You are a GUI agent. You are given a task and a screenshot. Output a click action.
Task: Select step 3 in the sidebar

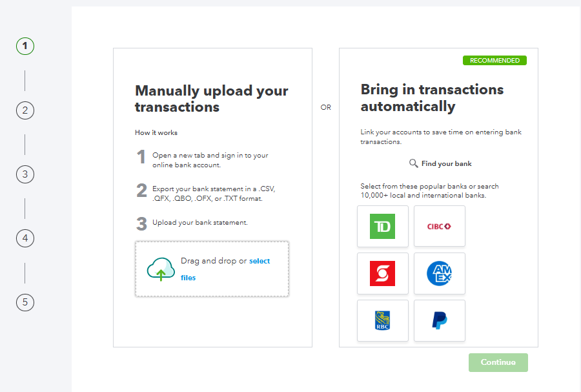[25, 174]
